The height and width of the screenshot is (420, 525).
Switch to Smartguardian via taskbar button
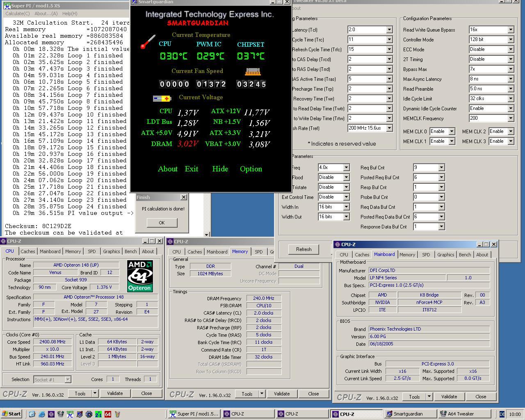coord(410,414)
